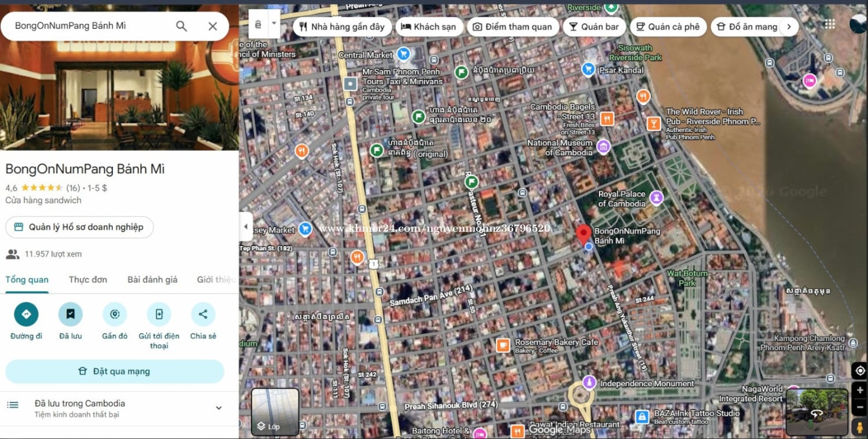Click the red BongOnNumPang map pin

click(x=583, y=235)
